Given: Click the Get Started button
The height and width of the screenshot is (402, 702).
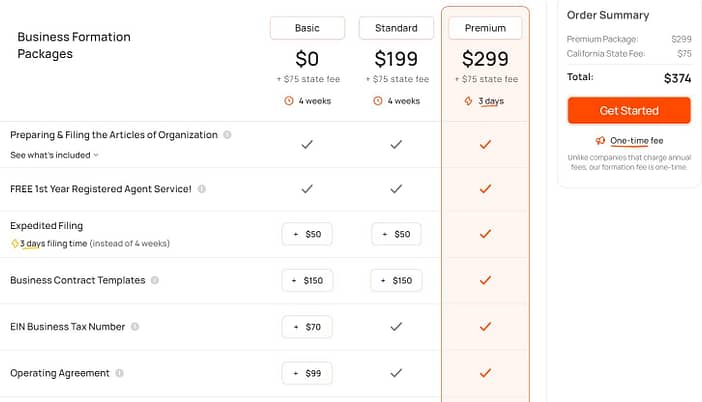Looking at the screenshot, I should [629, 111].
